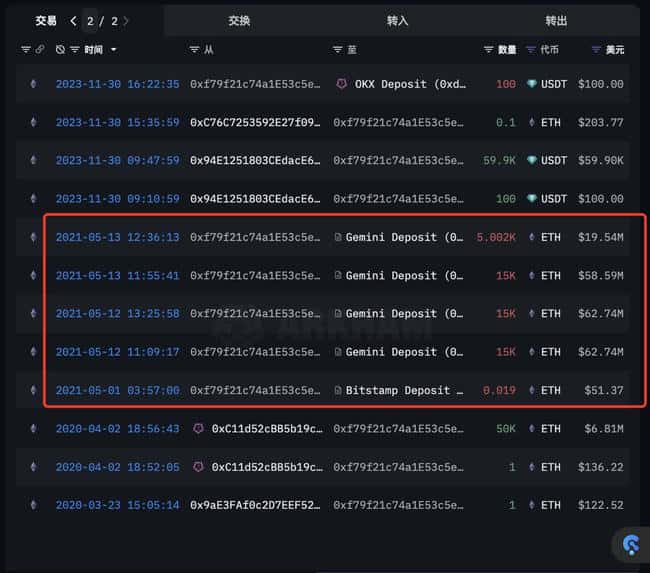Viewport: 650px width, 573px height.
Task: Open Gemini Deposit on 12:36:13 row
Action: tap(405, 237)
